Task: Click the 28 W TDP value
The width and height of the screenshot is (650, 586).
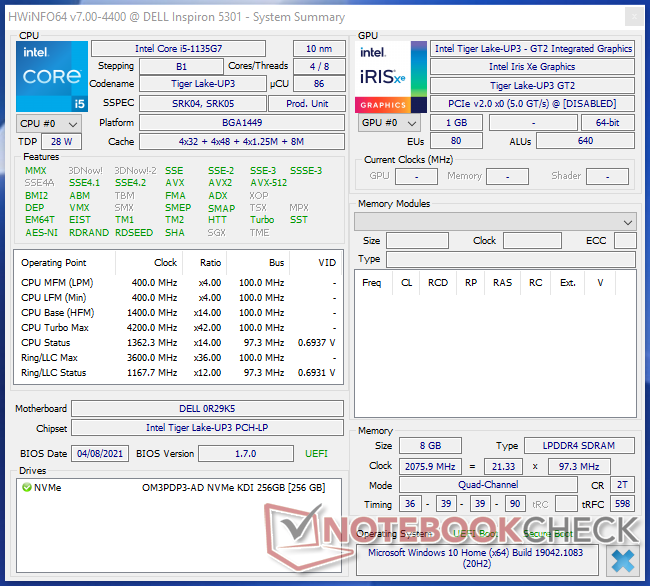Action: click(x=61, y=141)
